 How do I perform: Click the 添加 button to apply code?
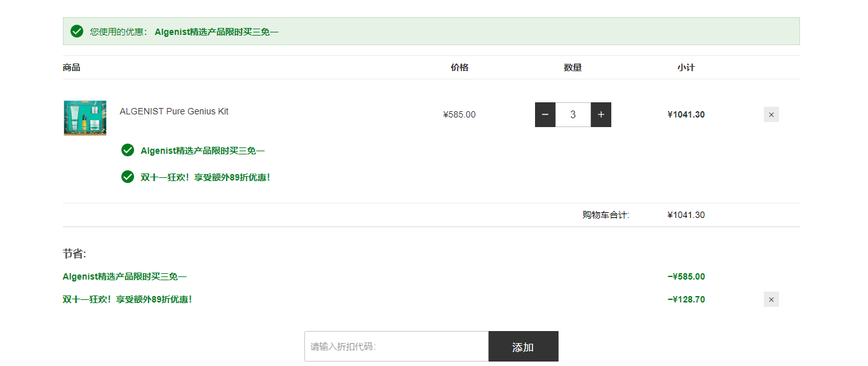pyautogui.click(x=524, y=346)
